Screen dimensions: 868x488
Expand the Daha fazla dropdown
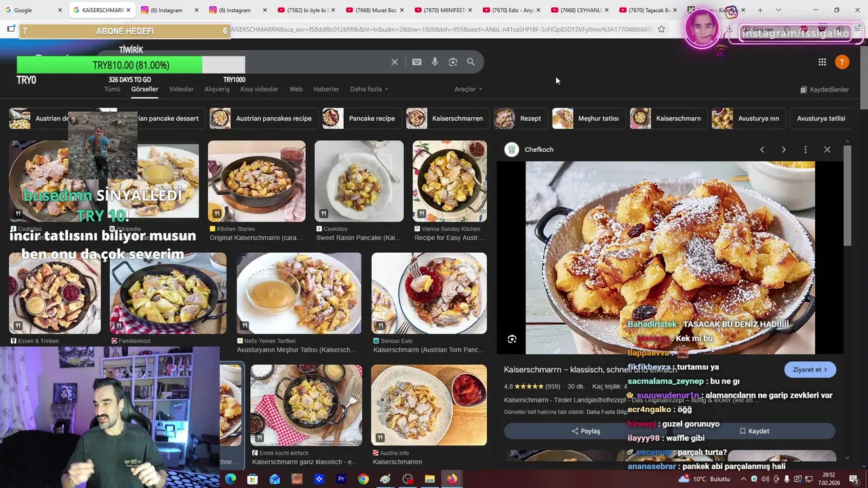[369, 89]
